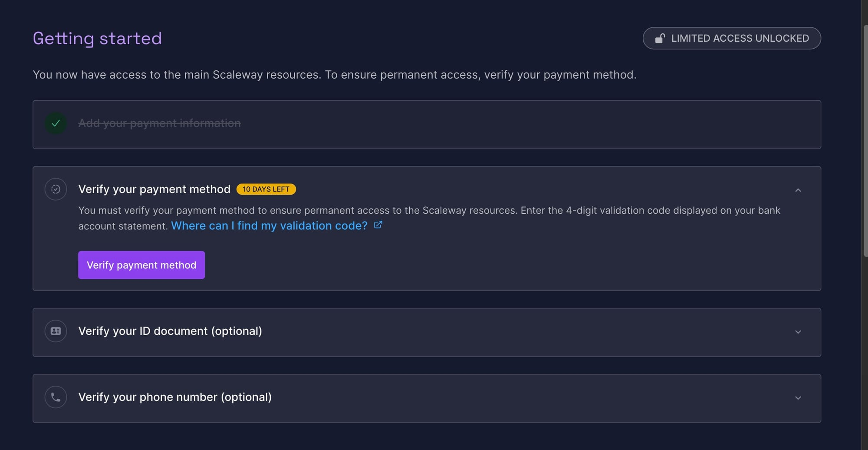Screen dimensions: 868x450
Task: Select the Verify your phone number (optional) title
Action: click(x=175, y=397)
